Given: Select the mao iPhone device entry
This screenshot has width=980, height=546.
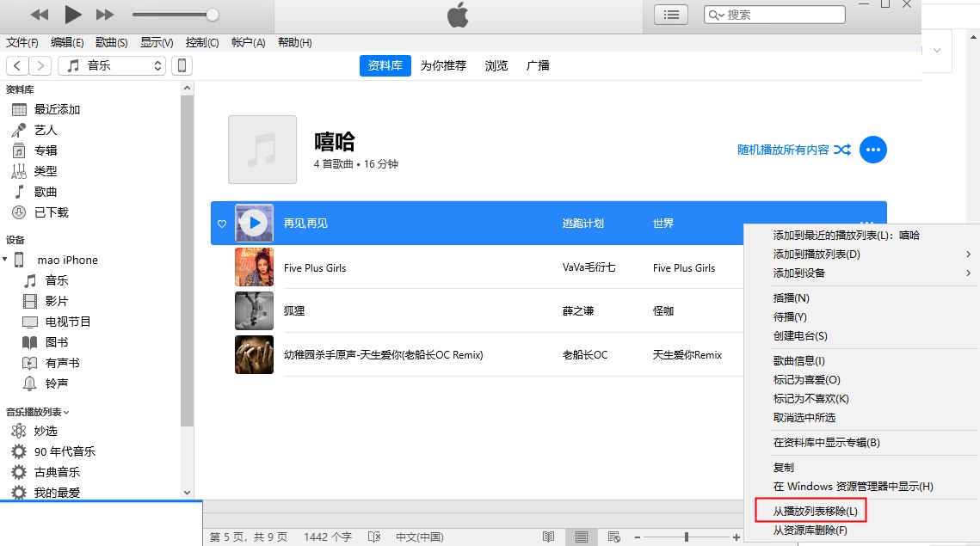Looking at the screenshot, I should (67, 260).
